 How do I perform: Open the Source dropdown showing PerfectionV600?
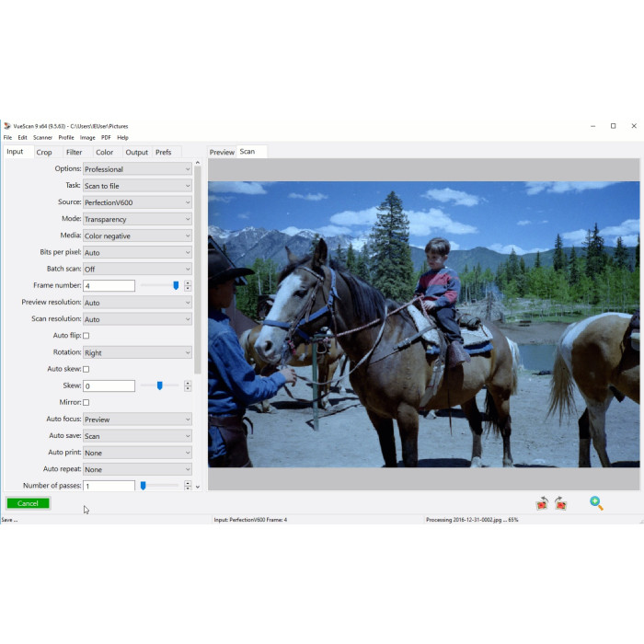pos(137,202)
